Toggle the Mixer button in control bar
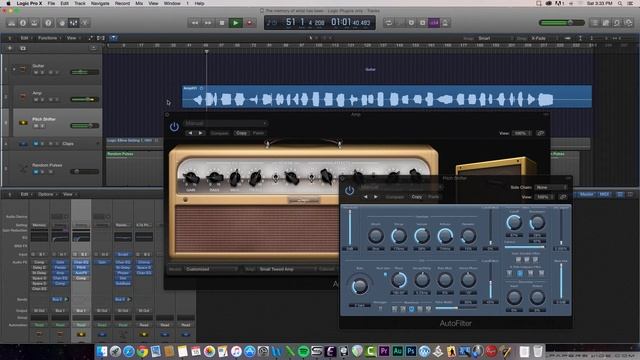The width and height of the screenshot is (640, 360). tap(73, 23)
